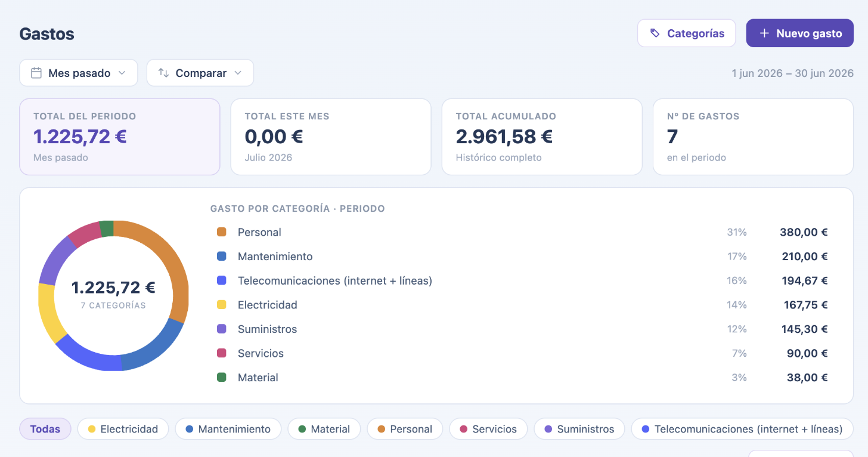The width and height of the screenshot is (868, 457).
Task: Click the donut chart center total 1.225,72 €
Action: tap(113, 288)
